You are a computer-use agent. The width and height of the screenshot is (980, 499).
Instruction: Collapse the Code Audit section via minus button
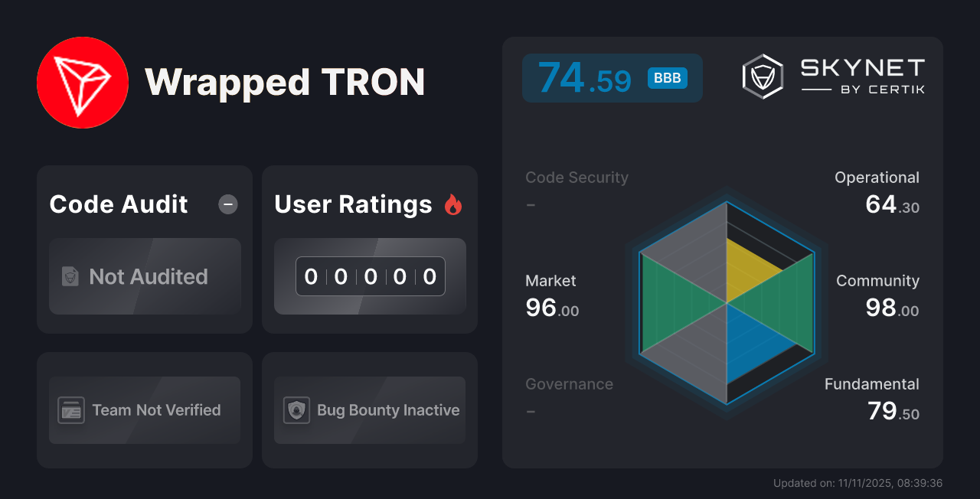coord(227,204)
